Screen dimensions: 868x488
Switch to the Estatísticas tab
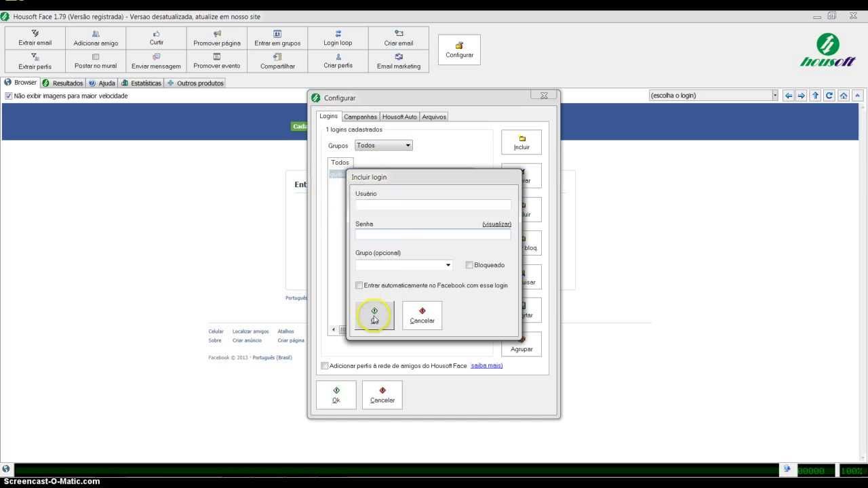pyautogui.click(x=142, y=83)
